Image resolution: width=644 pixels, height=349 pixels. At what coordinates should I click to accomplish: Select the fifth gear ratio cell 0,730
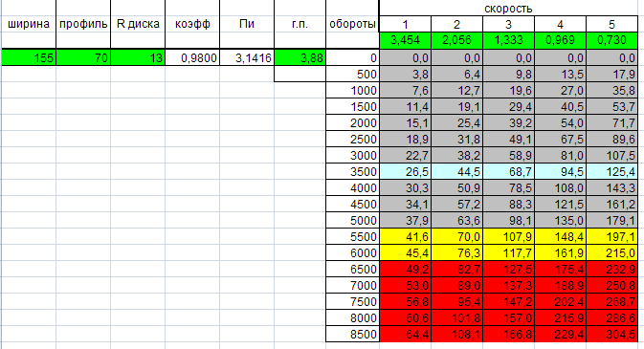pos(612,40)
